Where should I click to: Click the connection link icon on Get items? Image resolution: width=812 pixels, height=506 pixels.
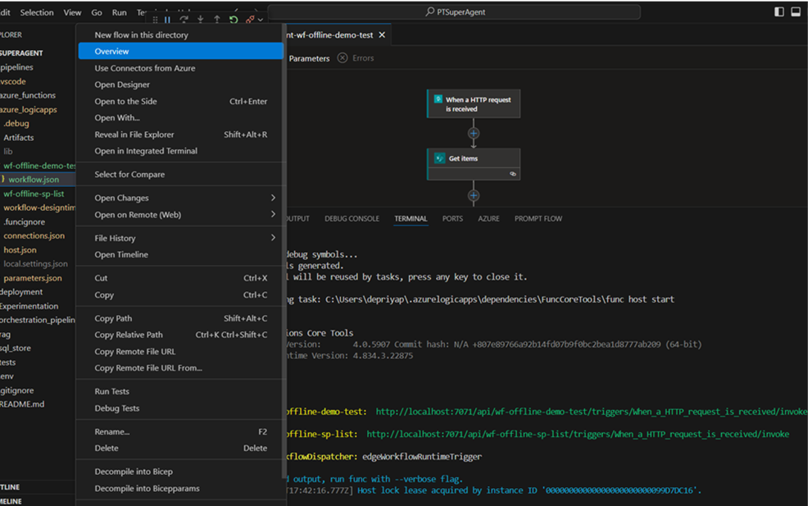[x=513, y=174]
